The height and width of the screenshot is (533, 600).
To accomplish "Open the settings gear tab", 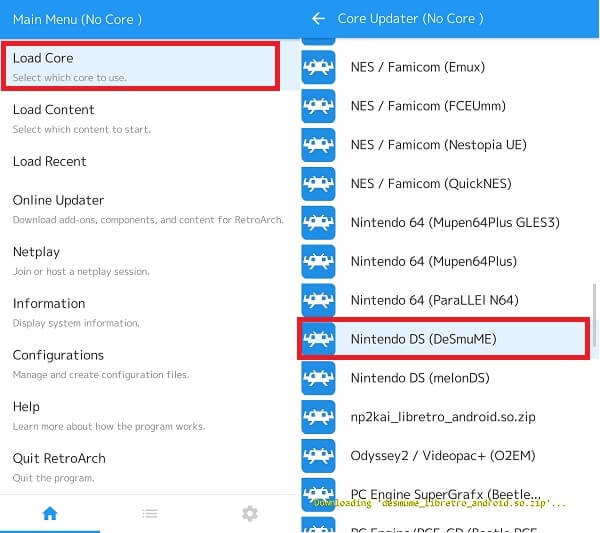I will tap(250, 513).
